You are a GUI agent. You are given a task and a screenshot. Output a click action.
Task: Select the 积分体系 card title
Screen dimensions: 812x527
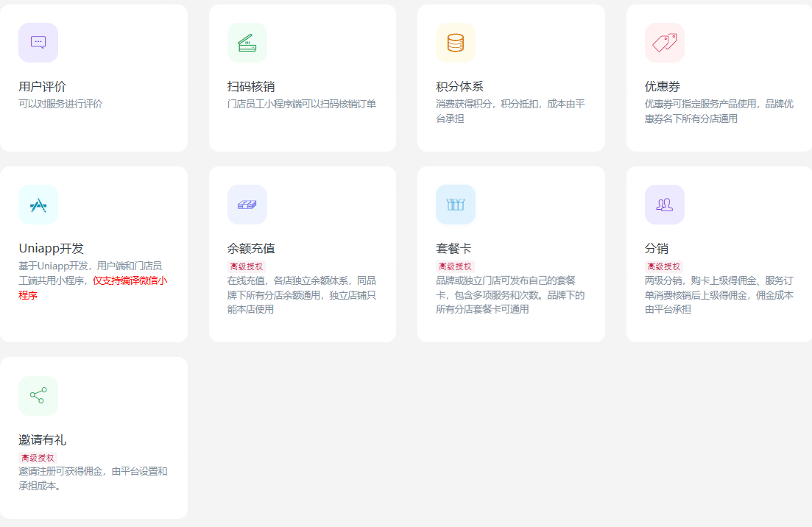pos(459,87)
